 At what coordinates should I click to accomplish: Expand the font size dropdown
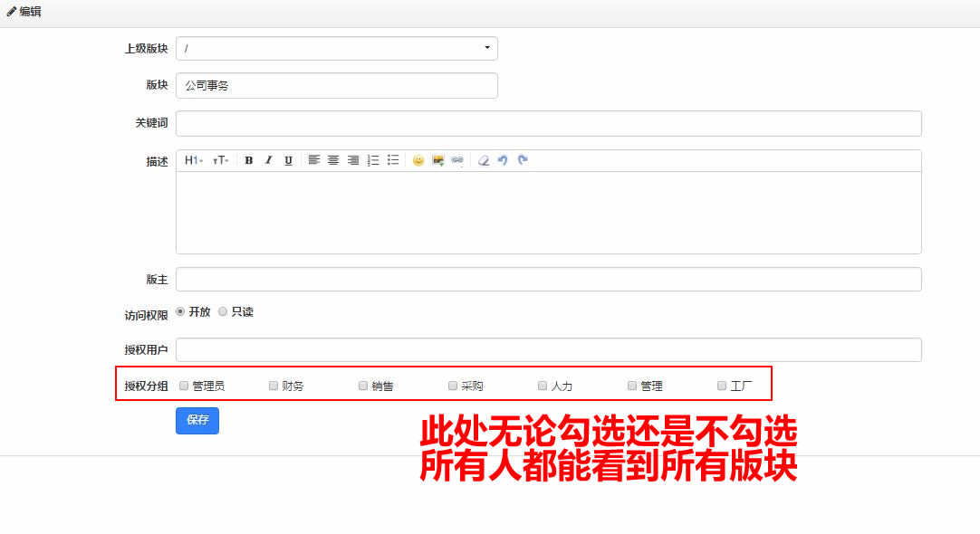coord(221,160)
